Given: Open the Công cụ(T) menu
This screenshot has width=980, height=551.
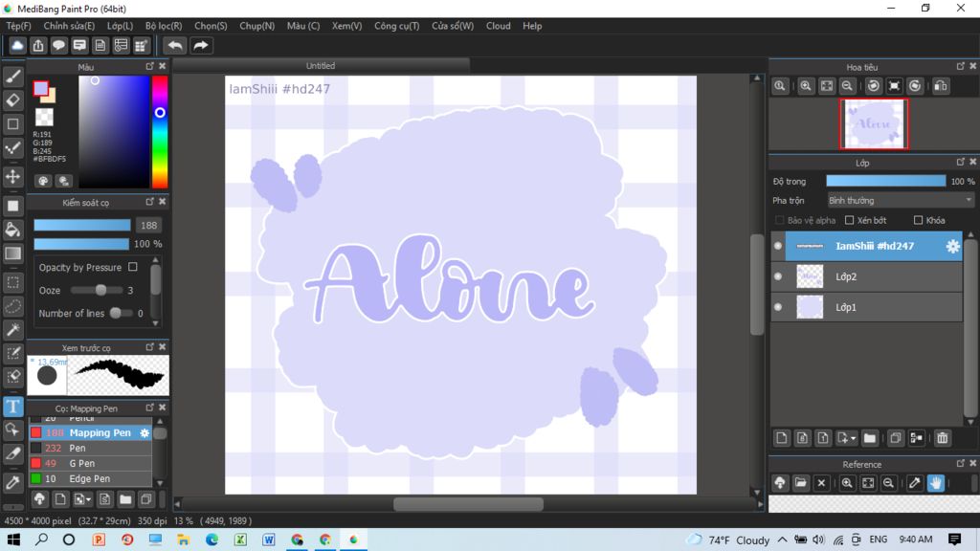Looking at the screenshot, I should pos(396,26).
